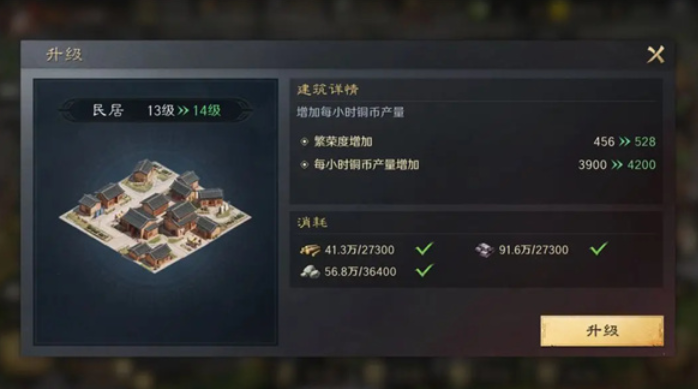Click the green checkmark beside wood cost

tap(424, 248)
